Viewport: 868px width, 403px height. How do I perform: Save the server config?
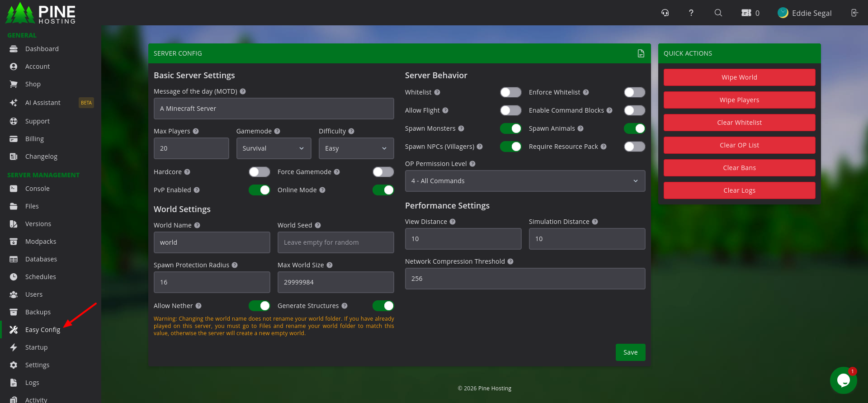point(631,352)
